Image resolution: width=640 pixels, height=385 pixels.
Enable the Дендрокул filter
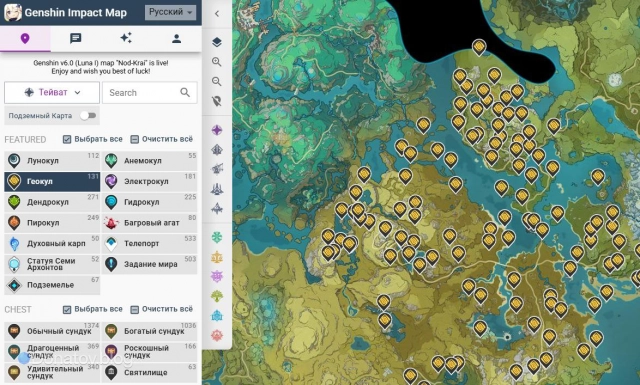click(52, 202)
